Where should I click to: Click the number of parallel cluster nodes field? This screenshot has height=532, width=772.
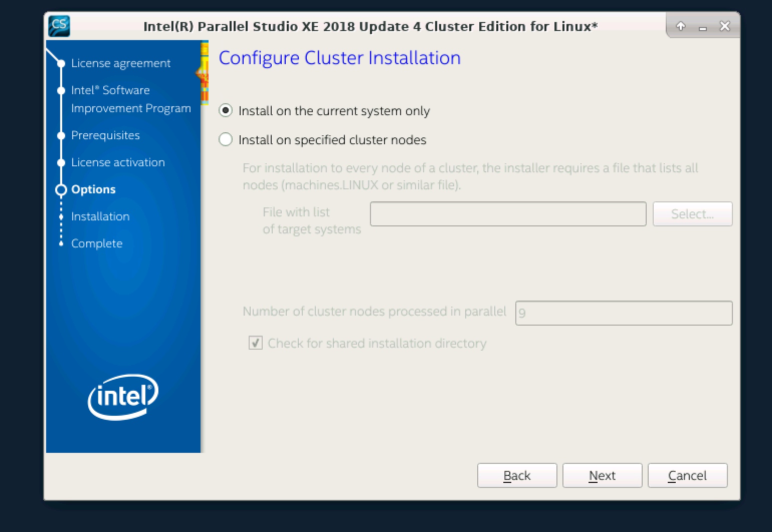pyautogui.click(x=623, y=313)
